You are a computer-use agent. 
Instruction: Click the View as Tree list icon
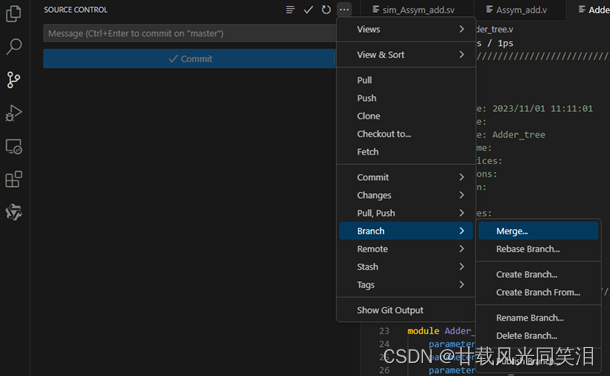(290, 10)
